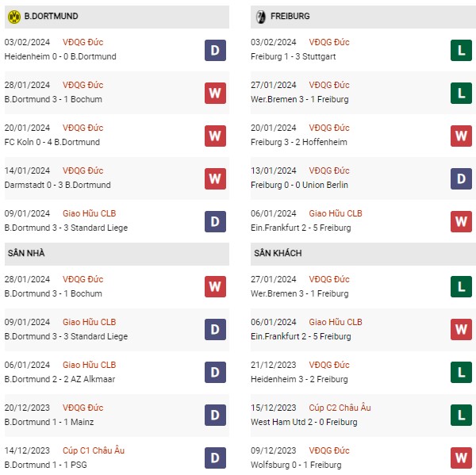The width and height of the screenshot is (476, 475).
Task: Open Cúp C1 Châu Âu competition link
Action: click(x=94, y=450)
